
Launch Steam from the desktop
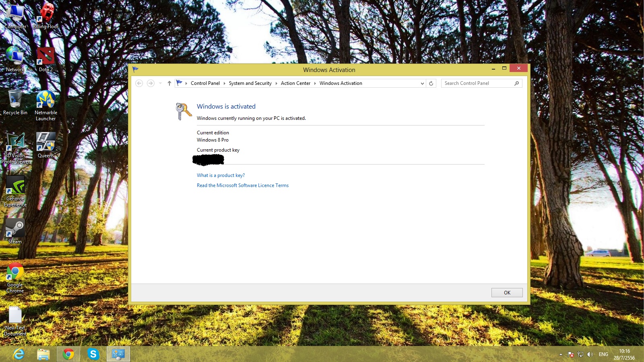point(15,231)
